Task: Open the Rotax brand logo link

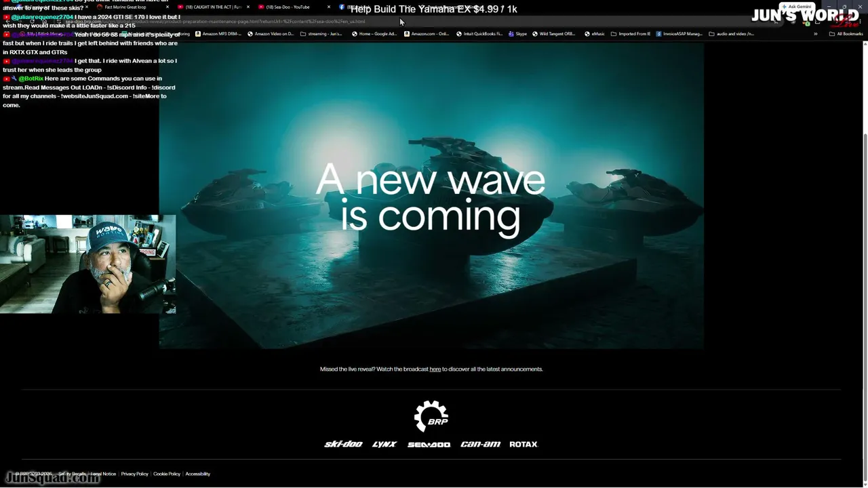Action: click(524, 445)
